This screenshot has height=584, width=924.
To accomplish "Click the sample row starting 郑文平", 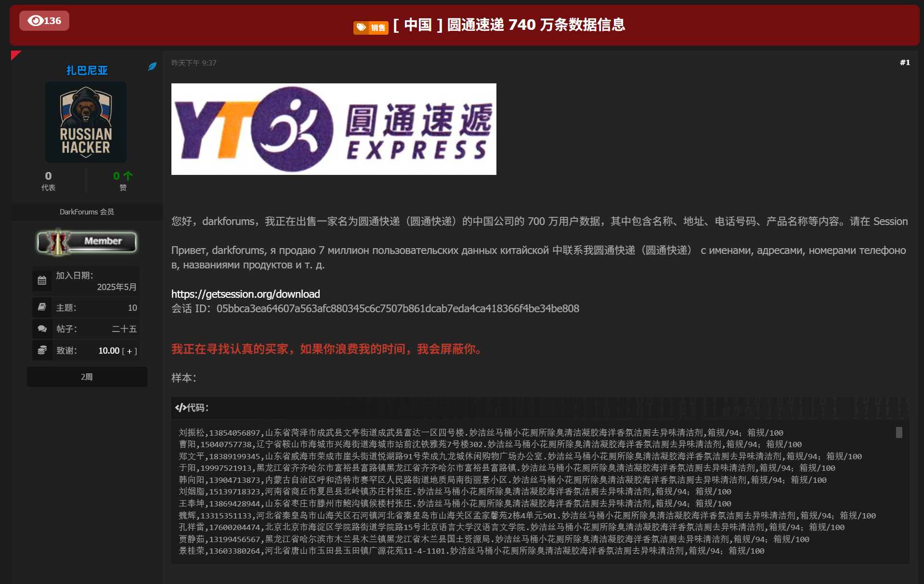I will (x=521, y=456).
